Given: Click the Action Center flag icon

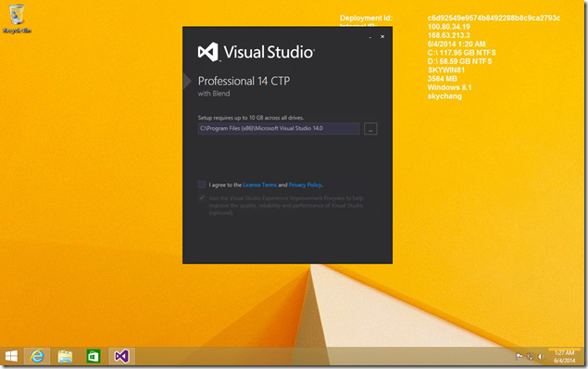Looking at the screenshot, I should [x=519, y=357].
